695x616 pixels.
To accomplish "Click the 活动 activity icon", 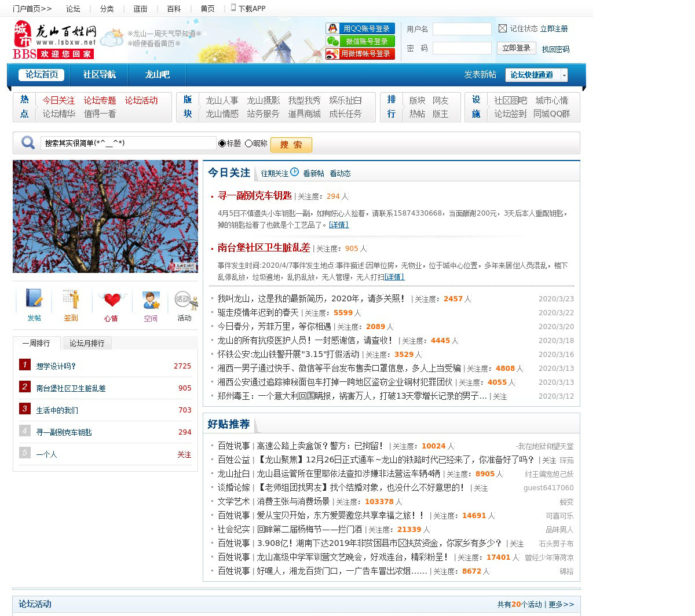I will tap(184, 300).
